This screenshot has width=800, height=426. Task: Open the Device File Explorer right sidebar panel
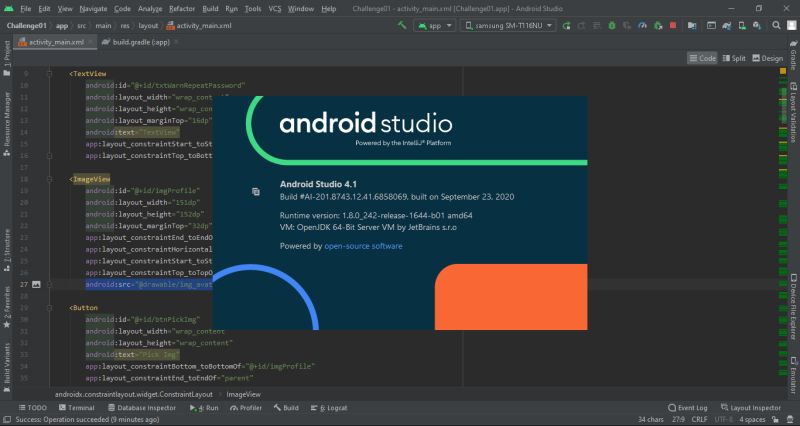(x=793, y=307)
